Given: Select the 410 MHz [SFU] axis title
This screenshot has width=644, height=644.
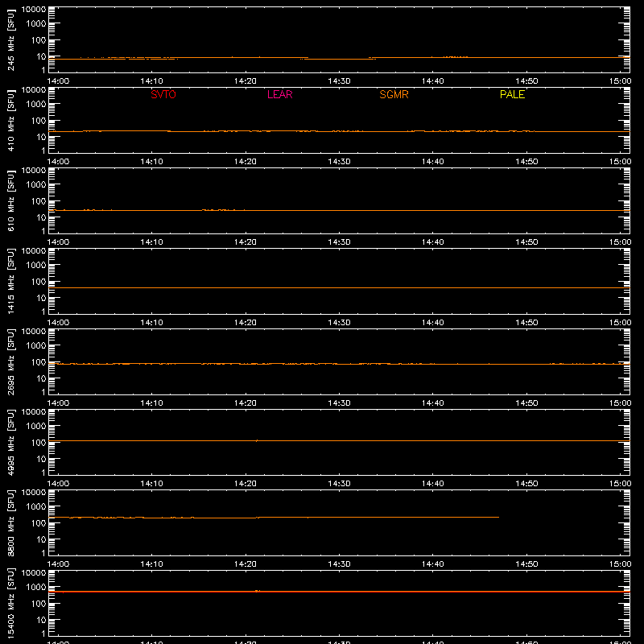Looking at the screenshot, I should (x=10, y=120).
